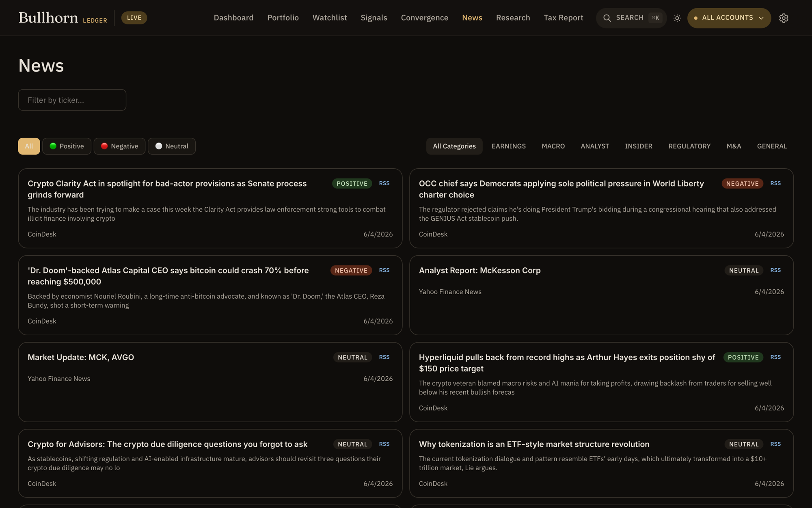Navigate to Convergence
The width and height of the screenshot is (812, 508).
425,18
